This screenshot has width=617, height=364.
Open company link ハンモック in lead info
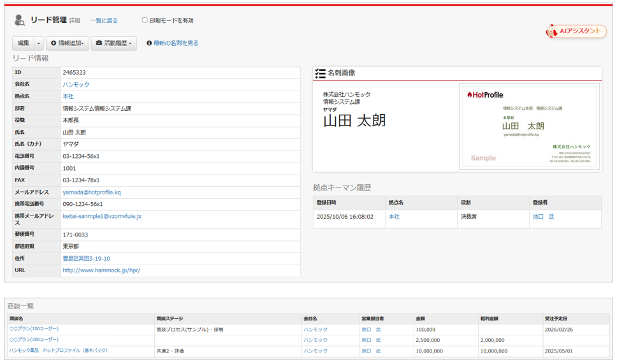tap(76, 85)
